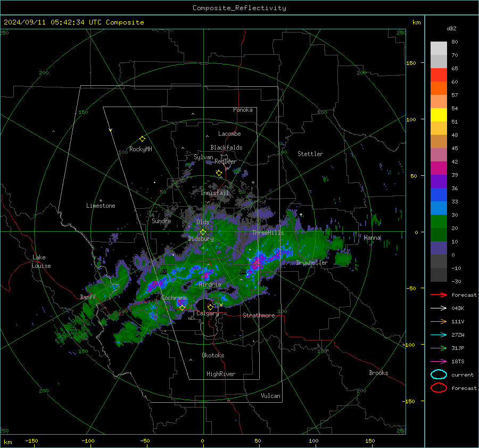Image resolution: width=479 pixels, height=448 pixels.
Task: Select the orange 111V arrow icon
Action: [x=439, y=321]
